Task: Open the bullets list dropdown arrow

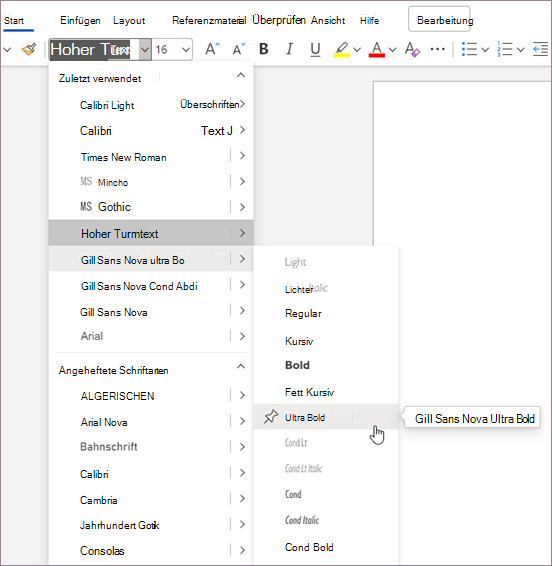Action: (x=486, y=49)
